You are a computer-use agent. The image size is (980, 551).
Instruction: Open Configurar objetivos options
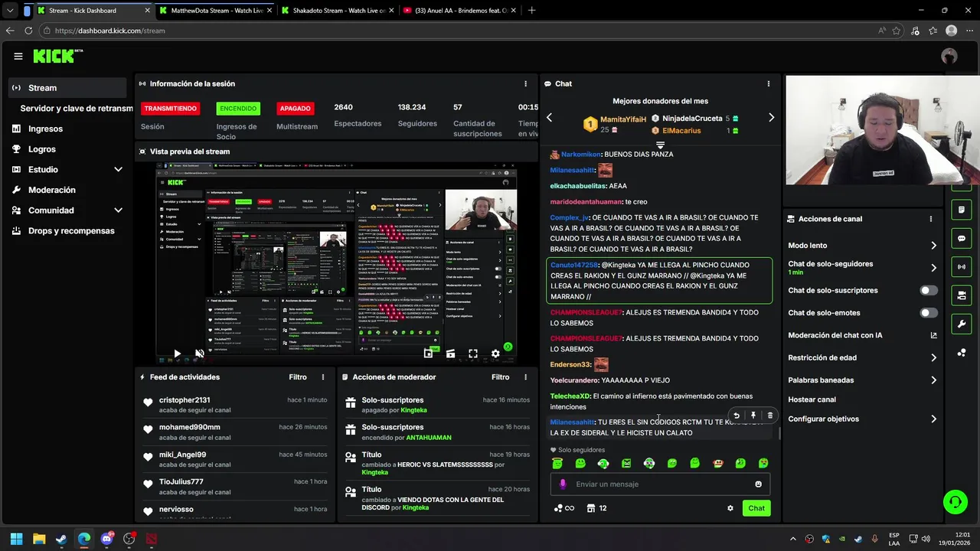tap(862, 419)
